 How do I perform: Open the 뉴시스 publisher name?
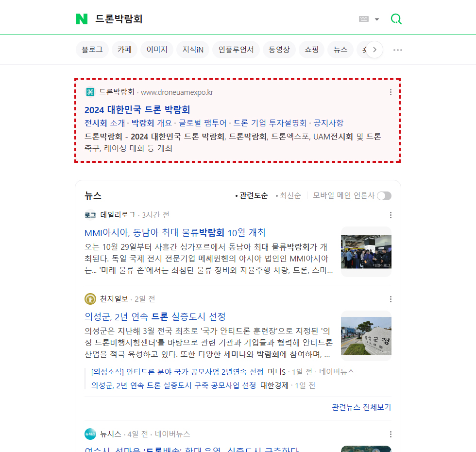pyautogui.click(x=111, y=434)
